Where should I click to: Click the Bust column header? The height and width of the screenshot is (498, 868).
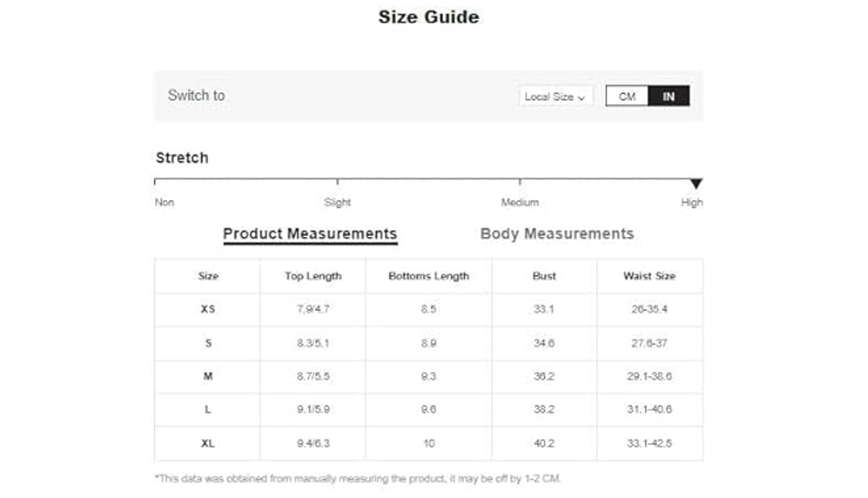544,275
